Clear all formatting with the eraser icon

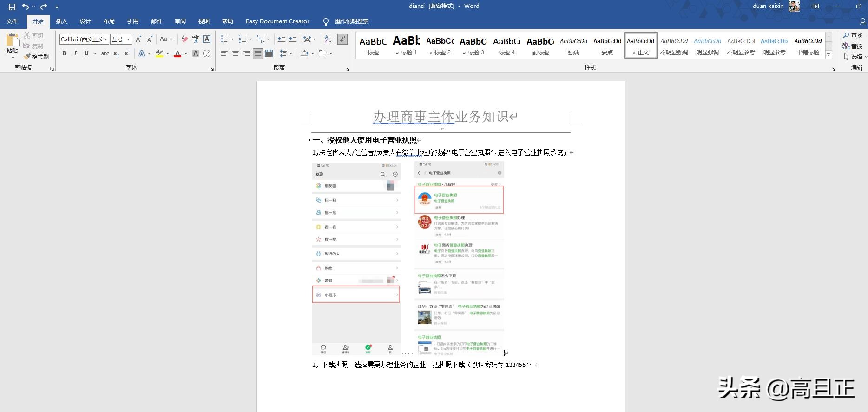tap(184, 39)
